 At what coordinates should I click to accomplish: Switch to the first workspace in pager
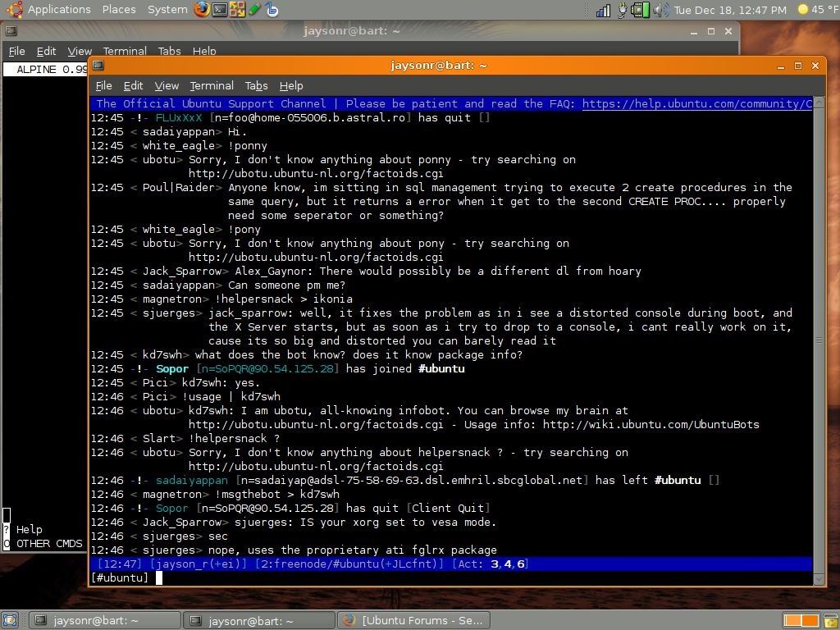point(792,620)
